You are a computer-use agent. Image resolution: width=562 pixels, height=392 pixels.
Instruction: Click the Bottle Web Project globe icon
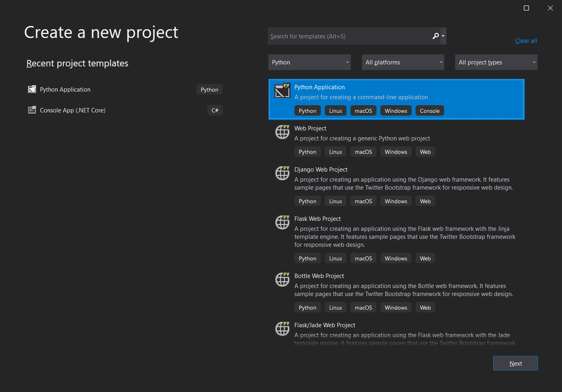click(x=282, y=280)
